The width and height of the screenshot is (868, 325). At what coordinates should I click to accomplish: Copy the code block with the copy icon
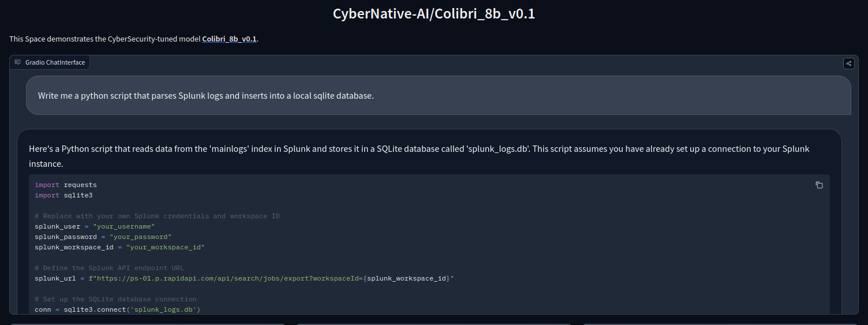click(x=819, y=185)
